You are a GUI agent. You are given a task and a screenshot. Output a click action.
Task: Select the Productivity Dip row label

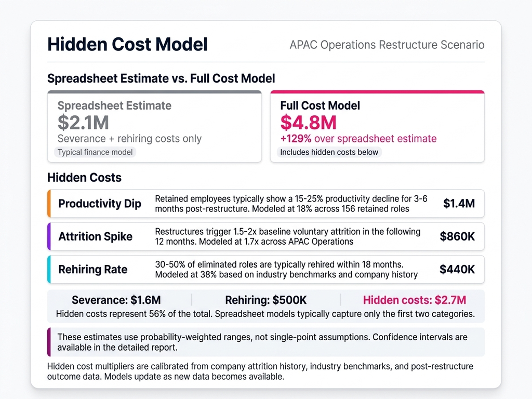click(100, 204)
